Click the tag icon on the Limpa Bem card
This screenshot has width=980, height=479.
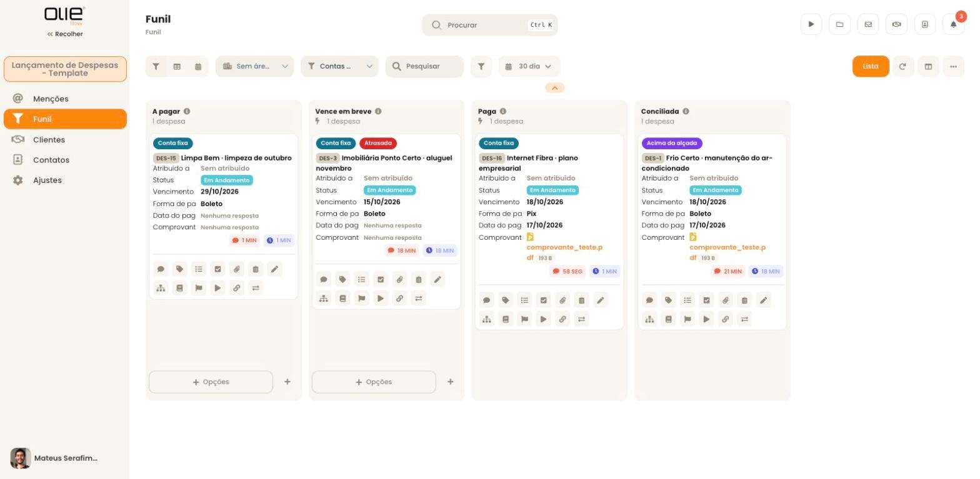coord(180,269)
